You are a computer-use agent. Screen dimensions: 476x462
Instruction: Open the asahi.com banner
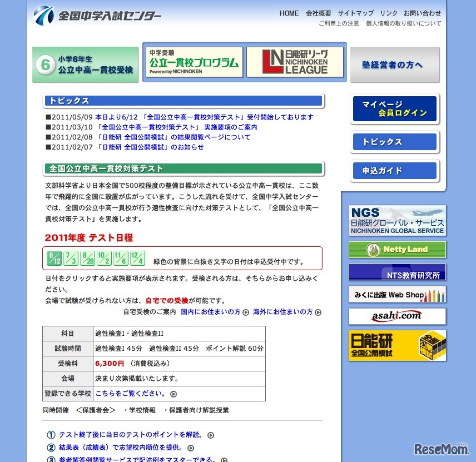pos(396,316)
